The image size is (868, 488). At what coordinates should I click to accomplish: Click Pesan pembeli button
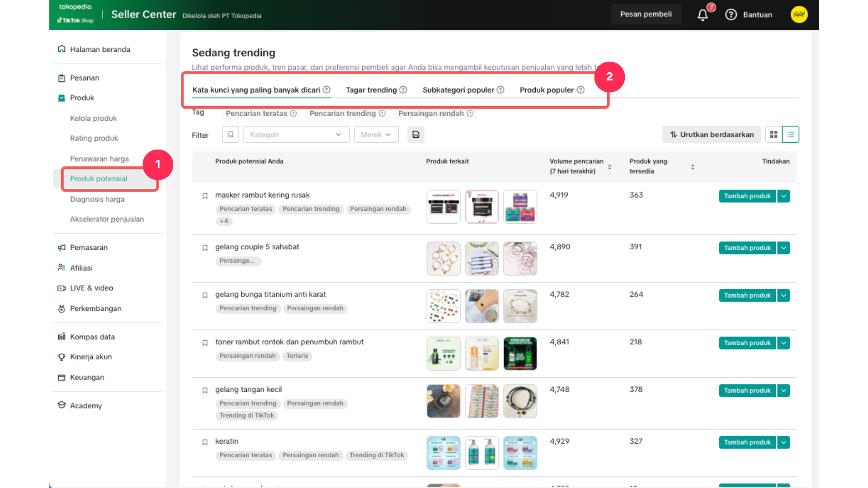pyautogui.click(x=646, y=14)
